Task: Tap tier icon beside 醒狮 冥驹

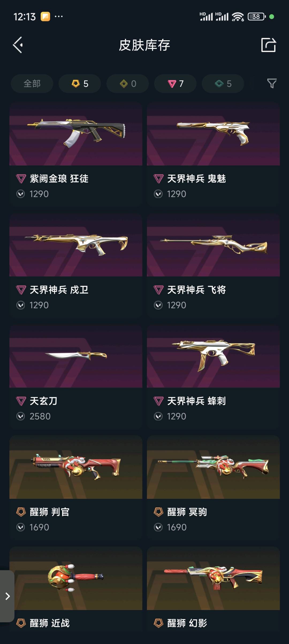Action: (158, 512)
